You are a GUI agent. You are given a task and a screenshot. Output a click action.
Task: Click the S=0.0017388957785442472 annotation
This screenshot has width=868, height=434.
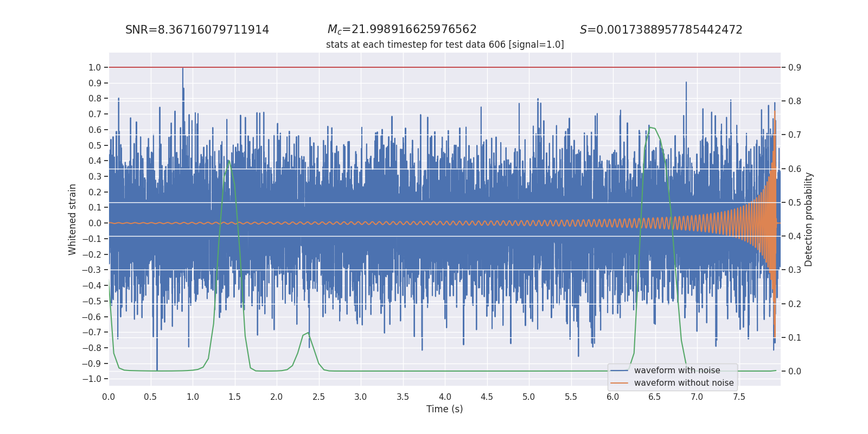661,30
